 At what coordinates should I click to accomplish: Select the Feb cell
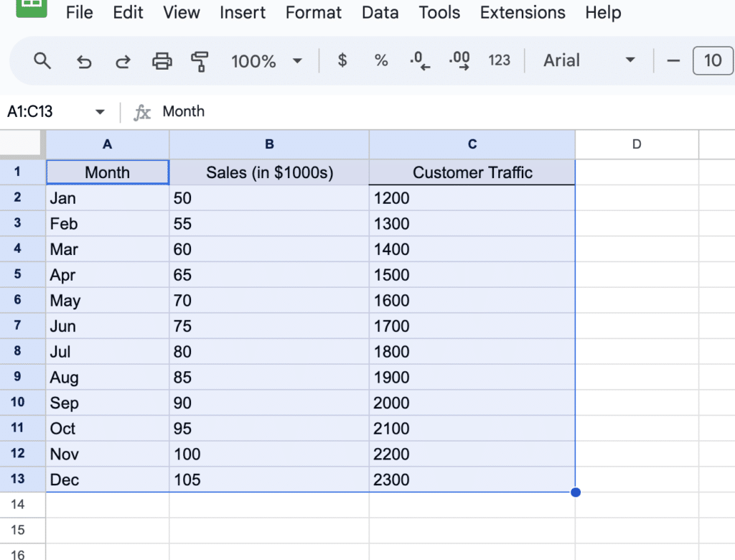click(x=108, y=223)
